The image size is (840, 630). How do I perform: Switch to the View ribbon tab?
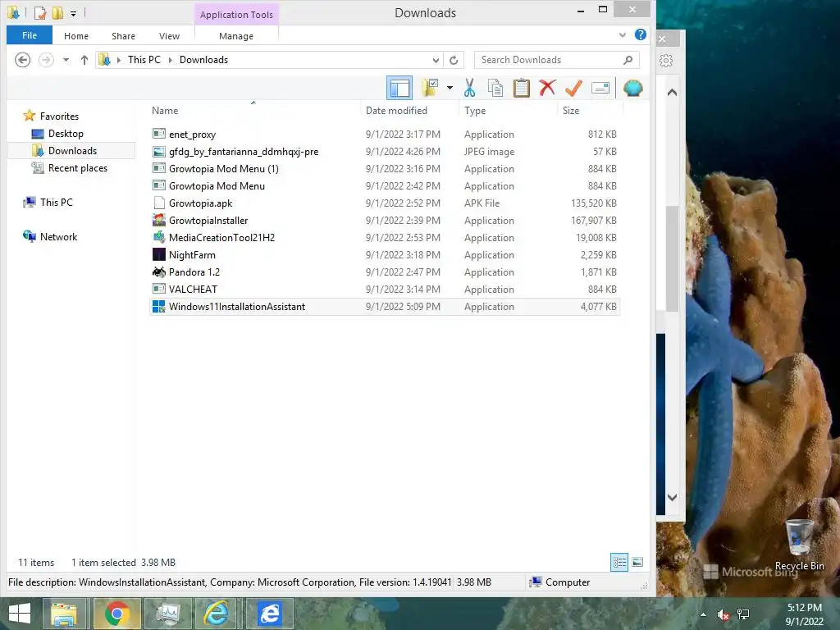[169, 36]
